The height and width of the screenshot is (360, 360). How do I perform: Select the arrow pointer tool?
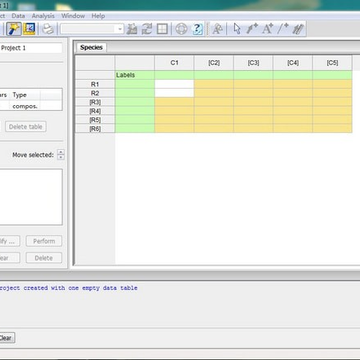point(237,29)
